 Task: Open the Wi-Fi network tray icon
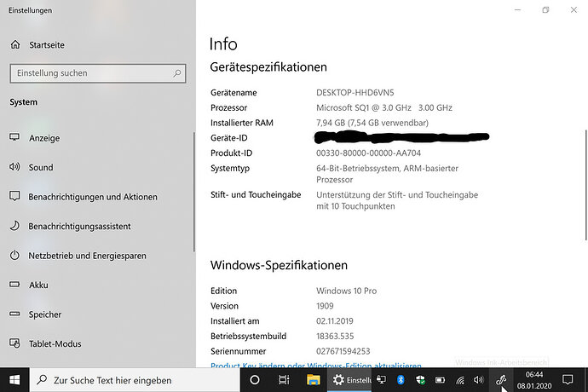[x=460, y=380]
